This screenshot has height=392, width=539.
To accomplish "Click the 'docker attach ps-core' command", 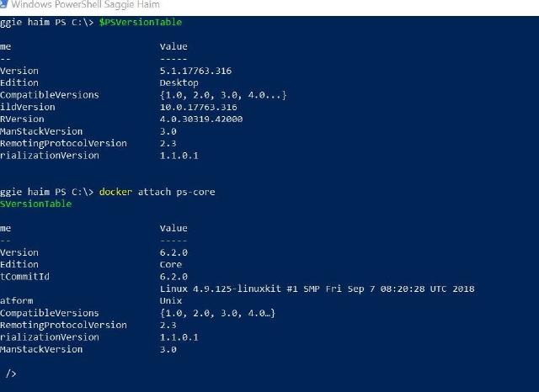I will point(157,192).
